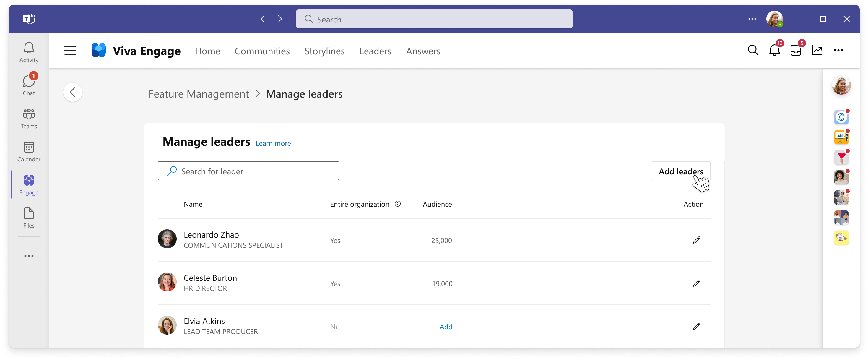The width and height of the screenshot is (868, 360).
Task: Open notifications bell with 12 badge
Action: [x=774, y=50]
